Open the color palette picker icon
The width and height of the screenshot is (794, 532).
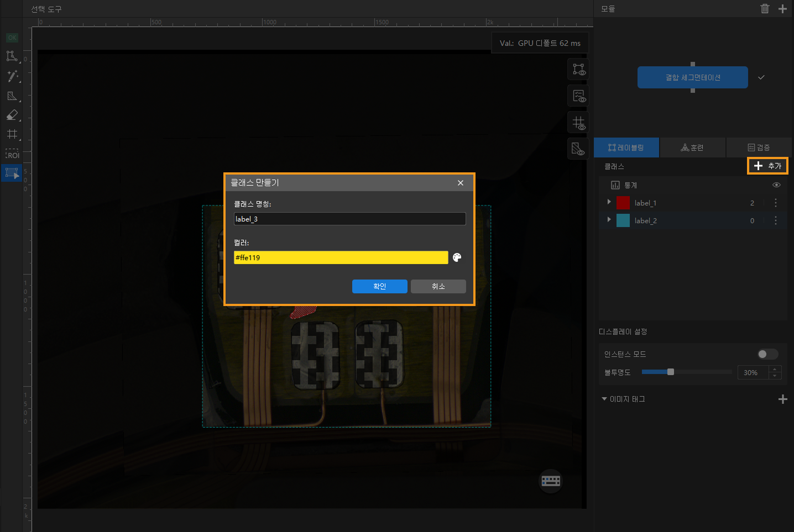(x=457, y=257)
